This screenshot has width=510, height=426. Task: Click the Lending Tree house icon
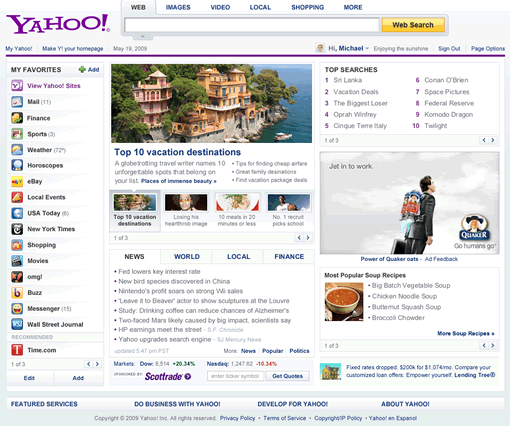[x=330, y=371]
